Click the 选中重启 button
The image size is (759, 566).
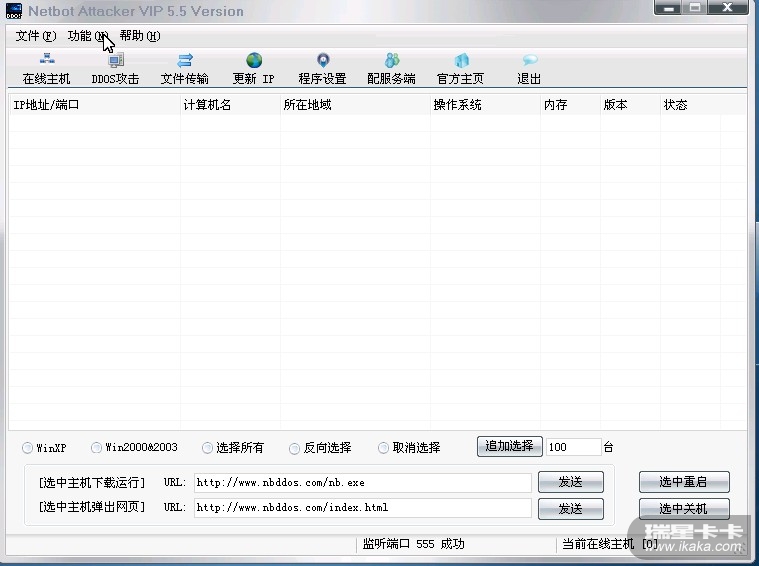coord(684,482)
